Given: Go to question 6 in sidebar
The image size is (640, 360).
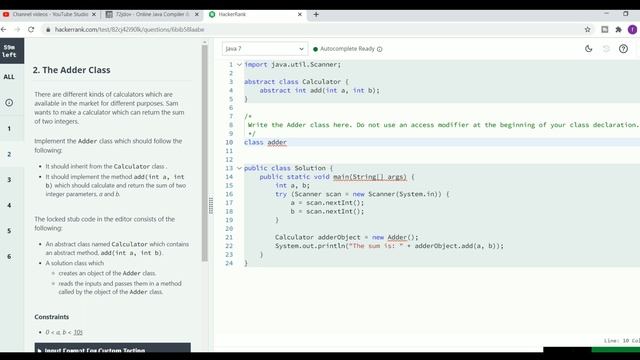Looking at the screenshot, I should point(9,256).
